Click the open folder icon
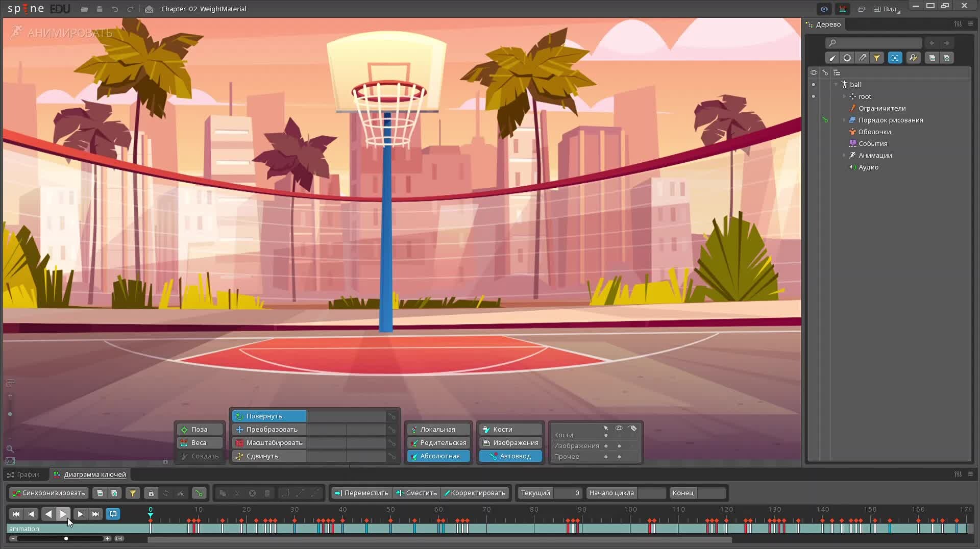This screenshot has width=980, height=549. tap(84, 9)
